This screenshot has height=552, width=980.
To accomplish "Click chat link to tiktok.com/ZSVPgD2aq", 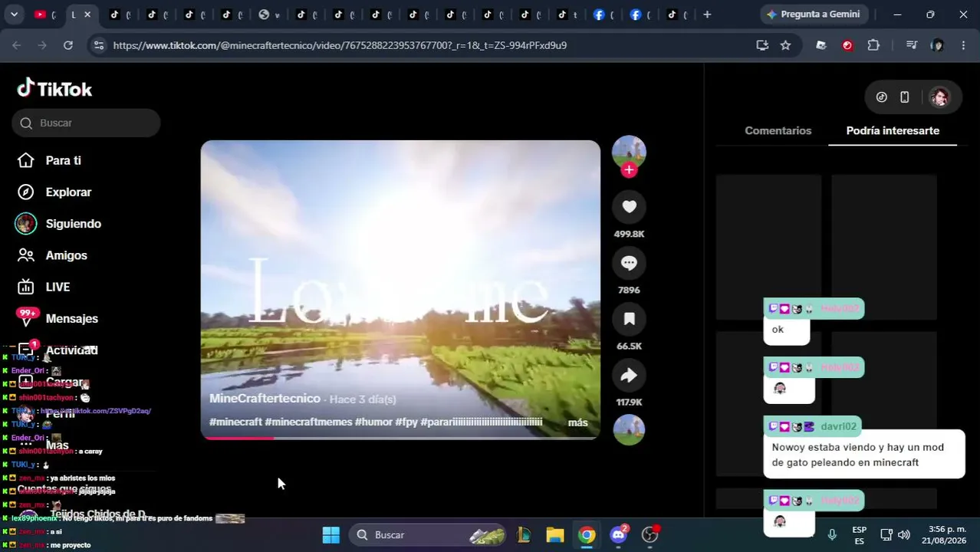I will pos(95,411).
